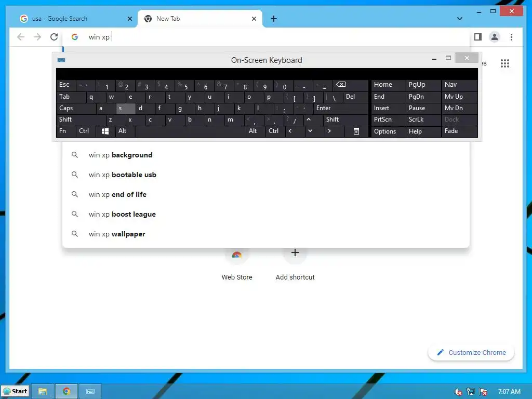532x399 pixels.
Task: Toggle the left Alt key
Action: point(125,131)
